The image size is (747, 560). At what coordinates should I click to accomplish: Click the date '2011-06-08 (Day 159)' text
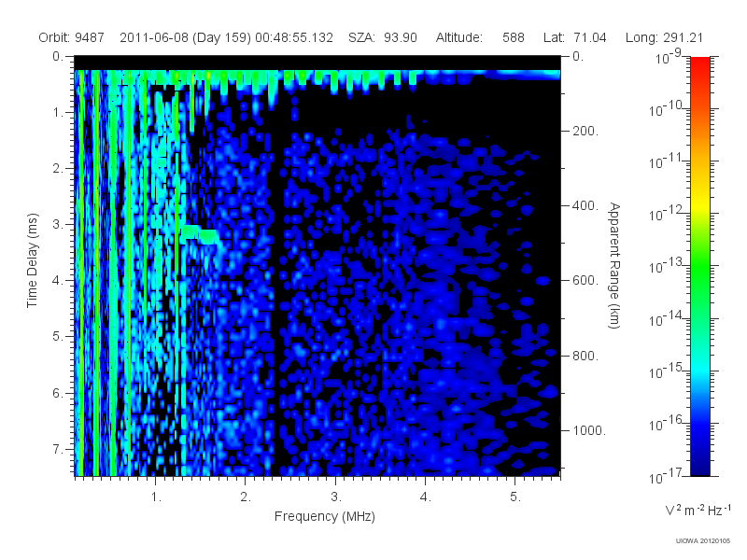[185, 37]
